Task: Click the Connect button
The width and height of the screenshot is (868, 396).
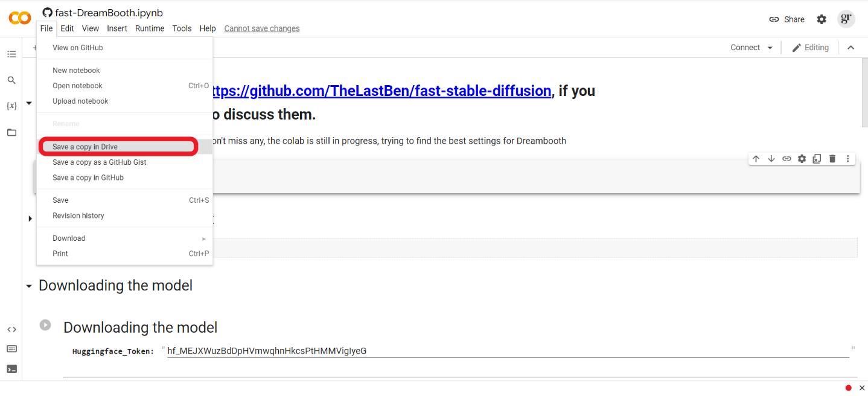Action: pos(745,48)
